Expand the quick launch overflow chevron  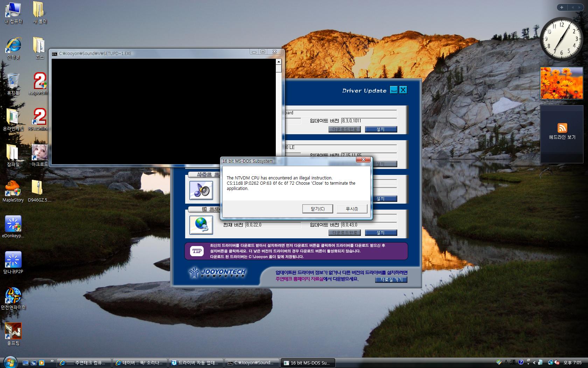(52, 361)
